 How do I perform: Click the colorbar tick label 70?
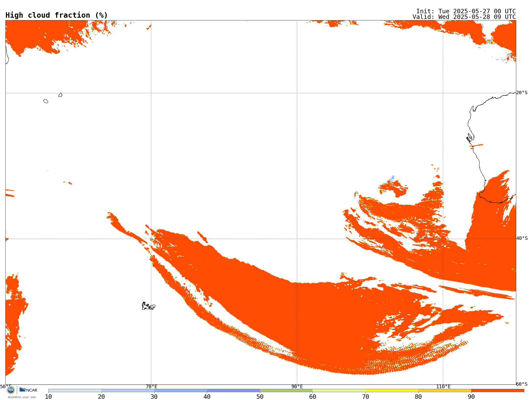[x=366, y=397]
